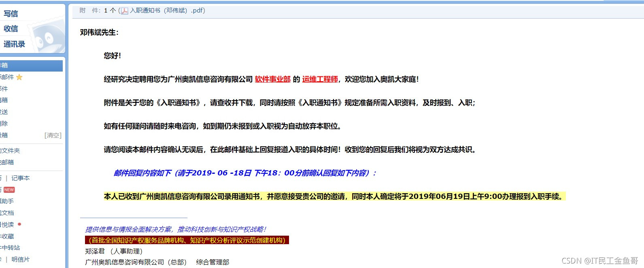Click the blue italic 邮件回复内容如下 line
Image resolution: width=644 pixels, height=268 pixels.
pos(245,173)
